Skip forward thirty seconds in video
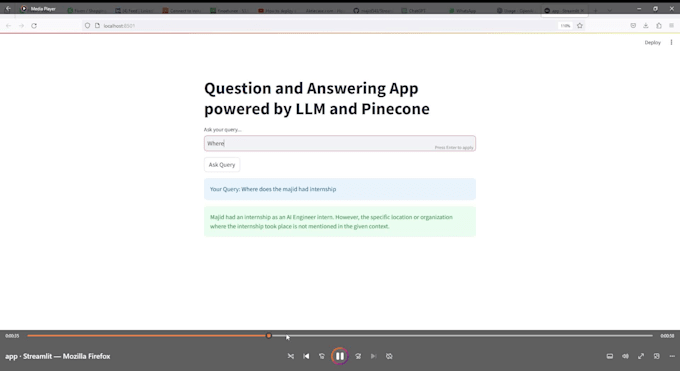This screenshot has width=680, height=371. pos(358,356)
